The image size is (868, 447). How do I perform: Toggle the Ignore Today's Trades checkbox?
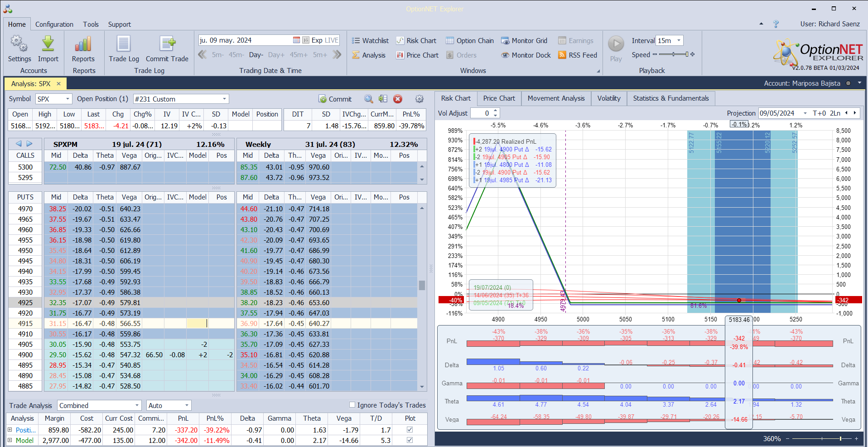click(x=352, y=405)
